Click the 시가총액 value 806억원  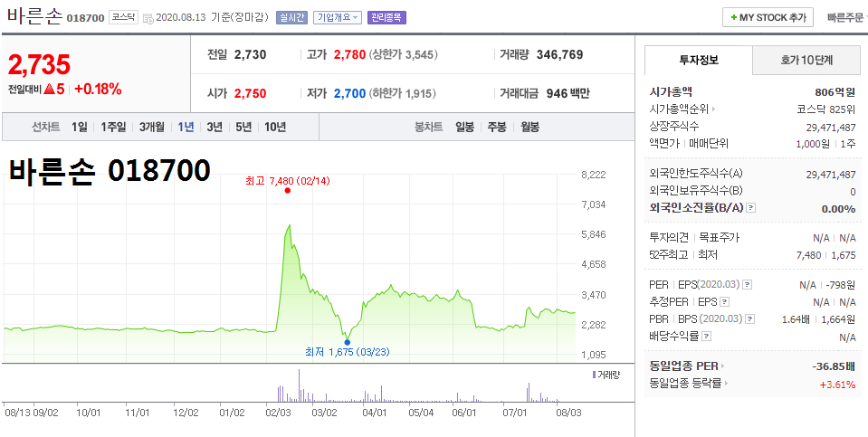pyautogui.click(x=835, y=92)
